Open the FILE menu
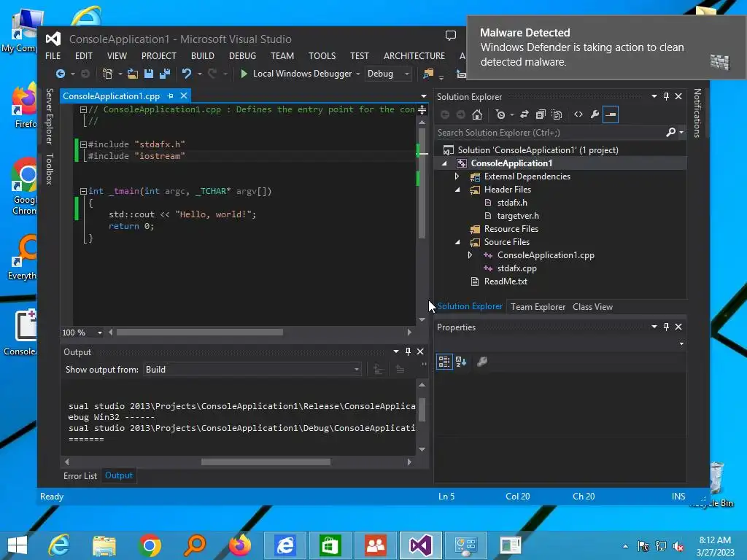This screenshot has height=560, width=747. point(53,55)
